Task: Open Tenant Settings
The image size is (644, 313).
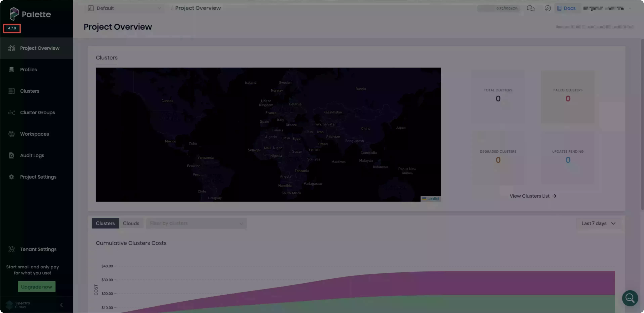Action: (38, 249)
